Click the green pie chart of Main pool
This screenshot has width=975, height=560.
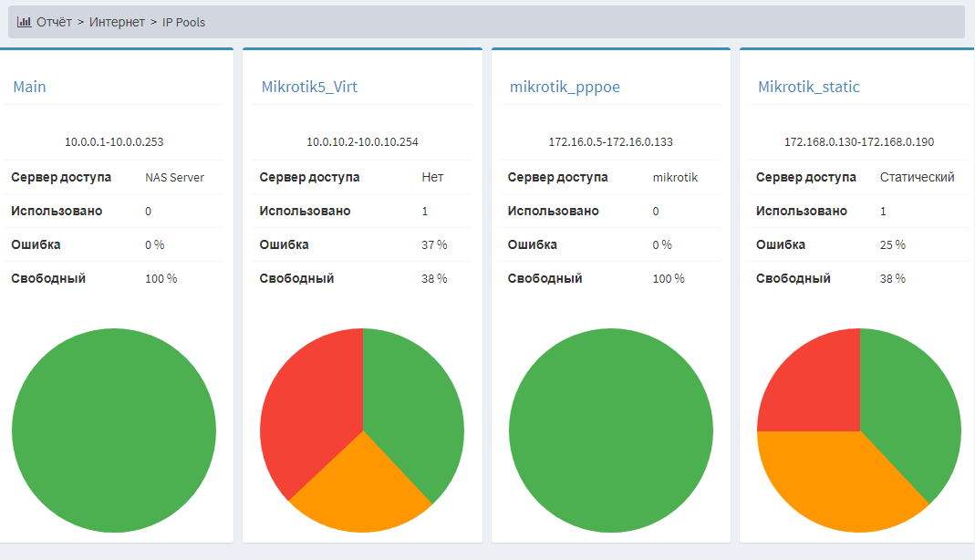click(x=114, y=430)
